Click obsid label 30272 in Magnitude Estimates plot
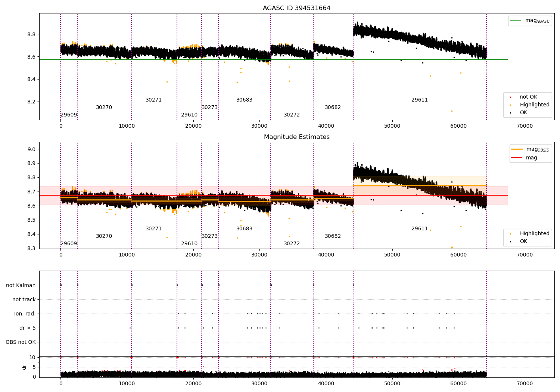 point(292,244)
